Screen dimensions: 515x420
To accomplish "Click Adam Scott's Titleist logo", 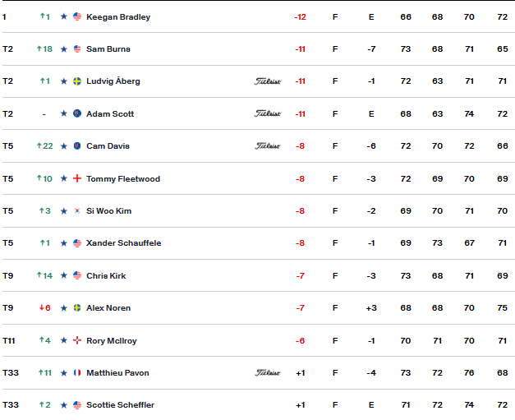I will point(267,113).
